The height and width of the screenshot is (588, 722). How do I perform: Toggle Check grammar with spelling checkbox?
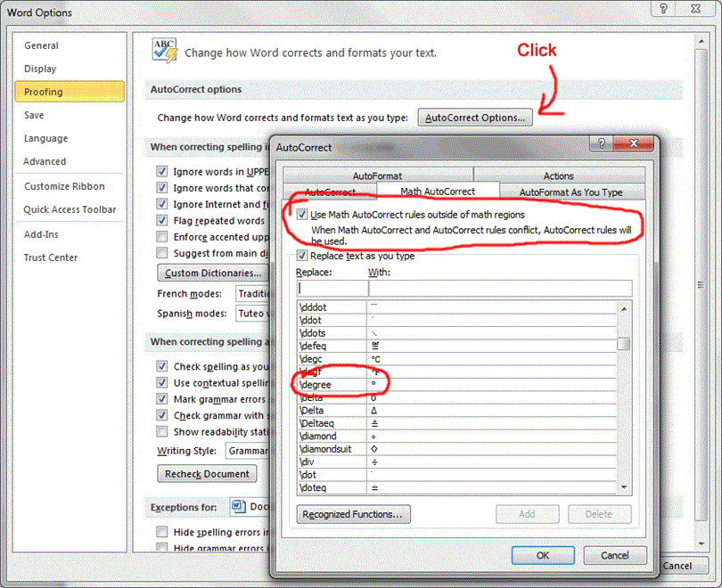click(161, 414)
